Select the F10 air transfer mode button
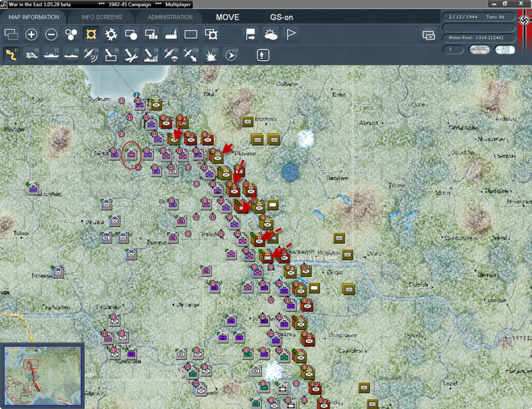 (x=191, y=55)
